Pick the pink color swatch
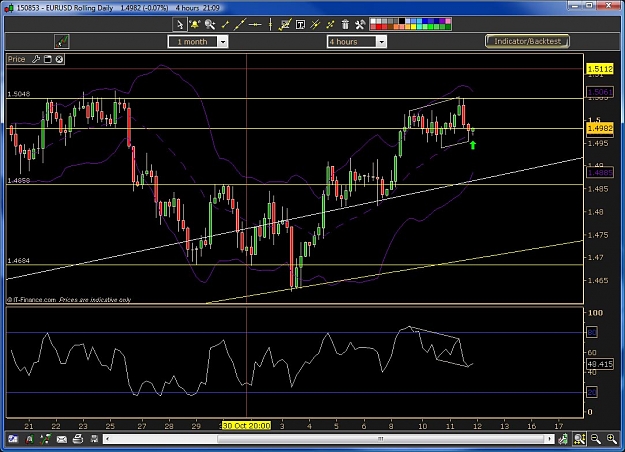 [448, 22]
